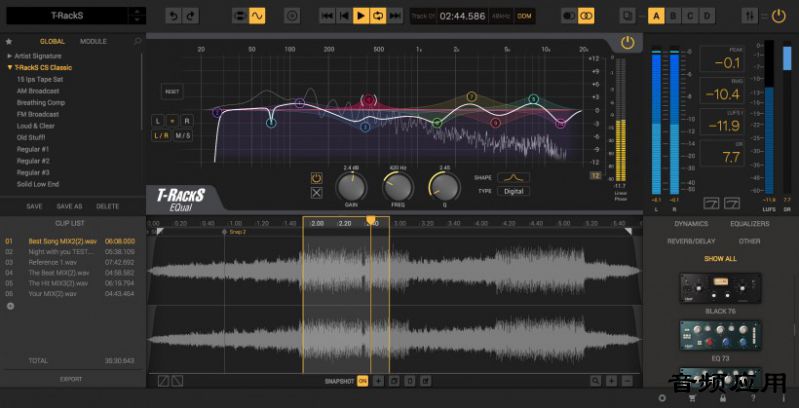Click the circular target icon in toolbar
The height and width of the screenshot is (408, 799).
[x=292, y=16]
